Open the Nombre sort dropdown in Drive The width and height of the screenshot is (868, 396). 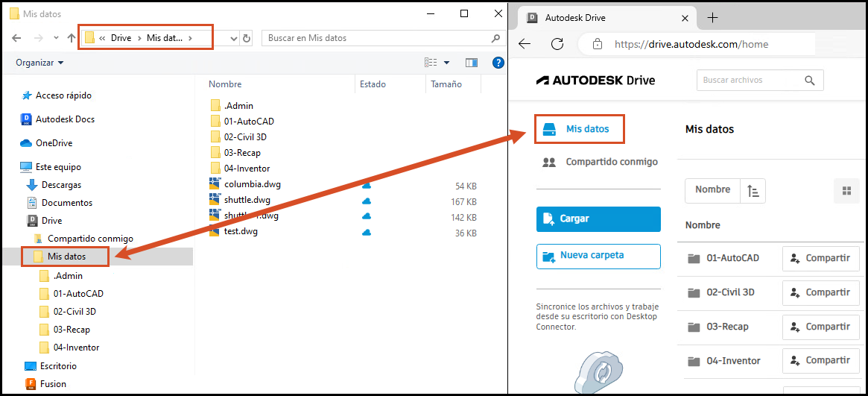(x=712, y=190)
